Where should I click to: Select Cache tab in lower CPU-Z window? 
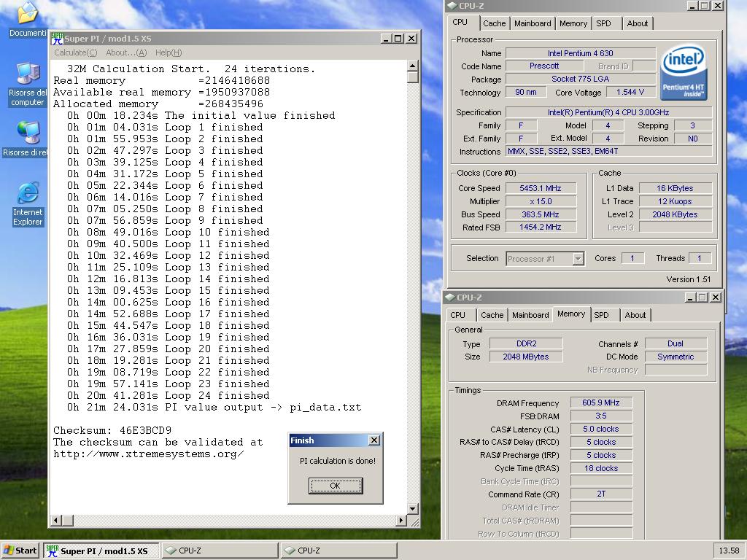492,315
